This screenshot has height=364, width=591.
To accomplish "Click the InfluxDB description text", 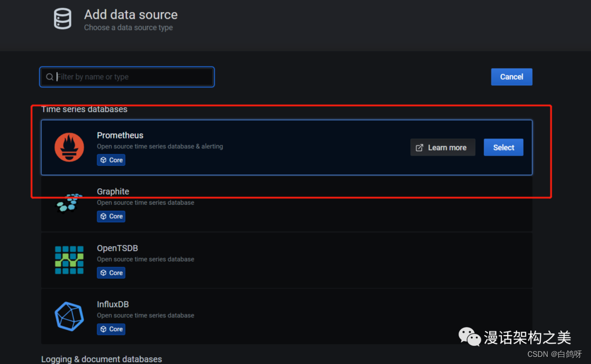I will pos(146,315).
